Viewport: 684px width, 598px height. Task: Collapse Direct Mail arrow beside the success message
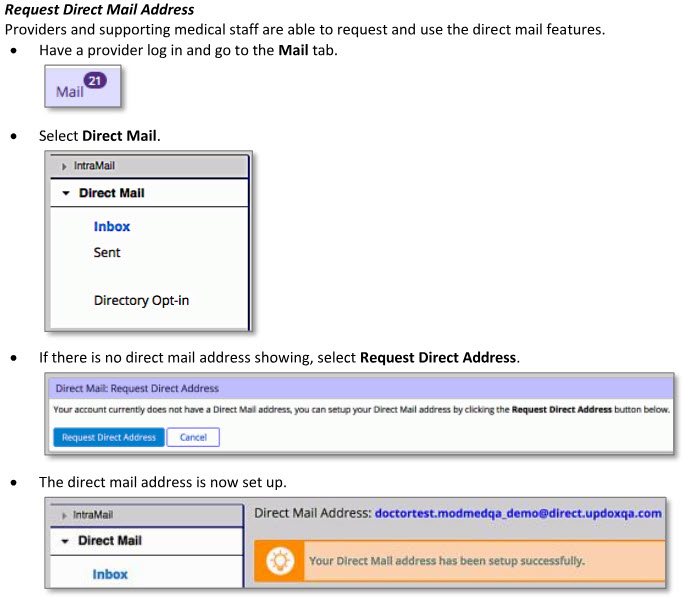(65, 541)
